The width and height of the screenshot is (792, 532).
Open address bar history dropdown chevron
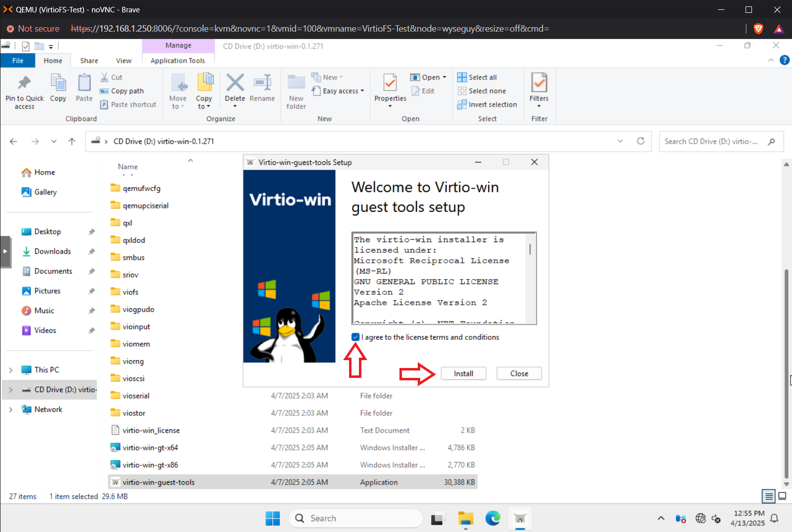point(620,141)
